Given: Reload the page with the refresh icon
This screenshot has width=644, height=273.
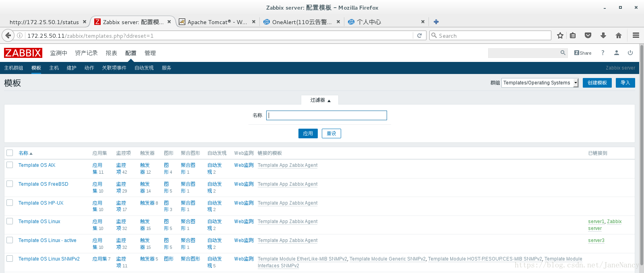Looking at the screenshot, I should [x=419, y=35].
